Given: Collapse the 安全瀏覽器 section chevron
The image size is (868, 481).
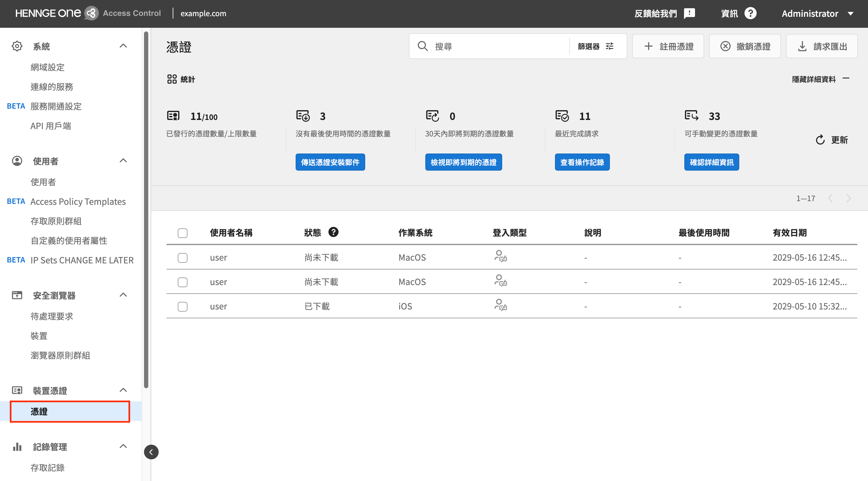Looking at the screenshot, I should 123,295.
